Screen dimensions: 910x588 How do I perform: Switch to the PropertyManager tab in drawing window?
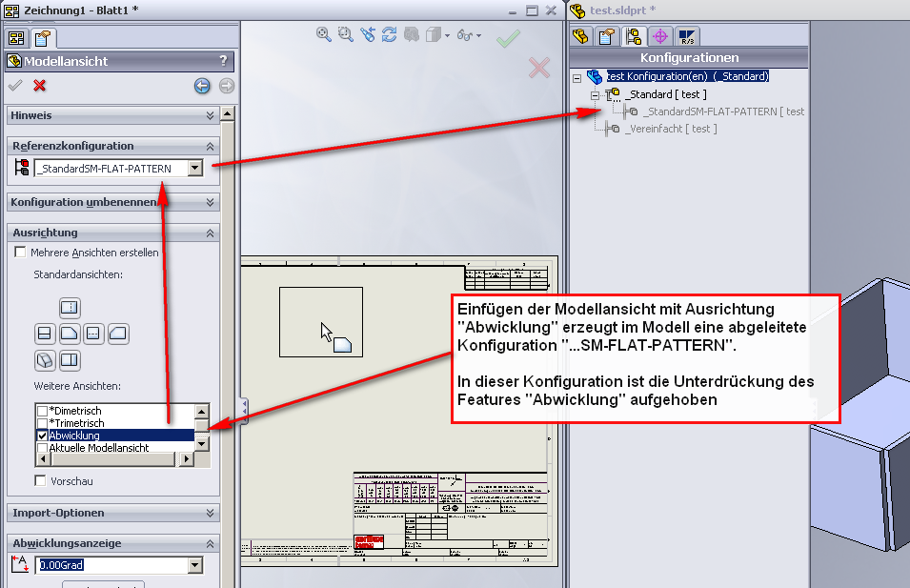pyautogui.click(x=42, y=38)
